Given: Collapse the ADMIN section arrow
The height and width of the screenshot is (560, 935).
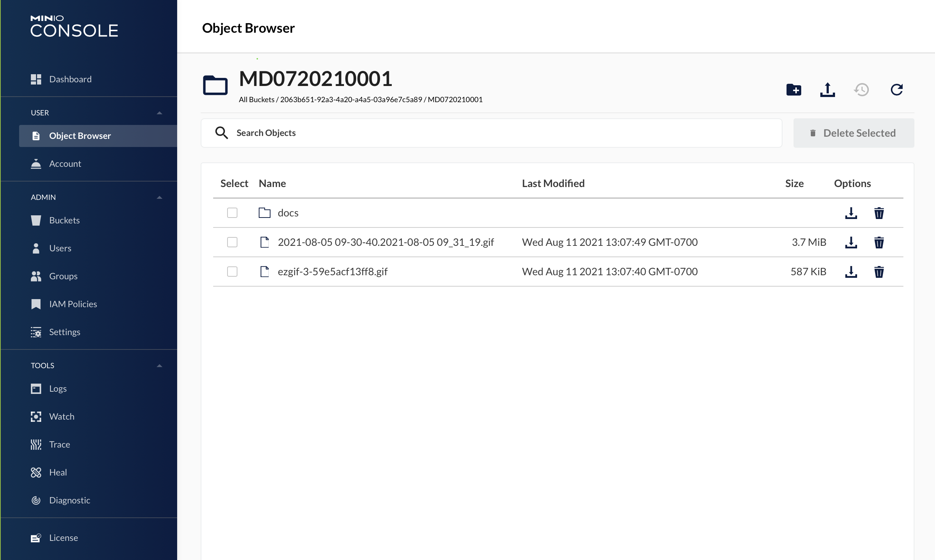Looking at the screenshot, I should click(x=159, y=197).
